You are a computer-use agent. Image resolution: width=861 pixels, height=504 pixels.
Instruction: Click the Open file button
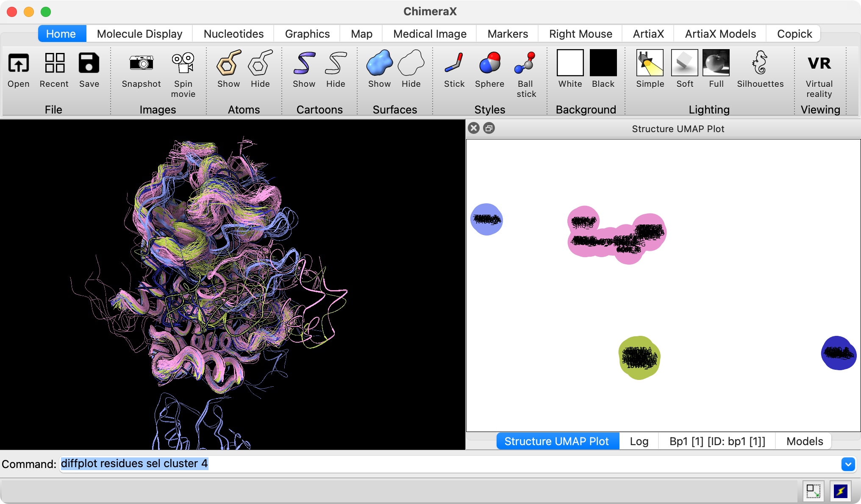19,63
